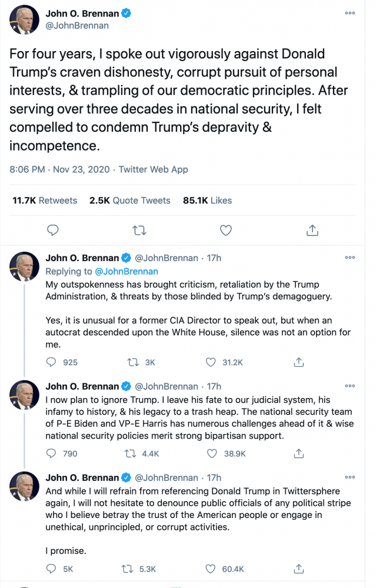Reply to the main tweet
Screen dimensions: 376x588
52,230
